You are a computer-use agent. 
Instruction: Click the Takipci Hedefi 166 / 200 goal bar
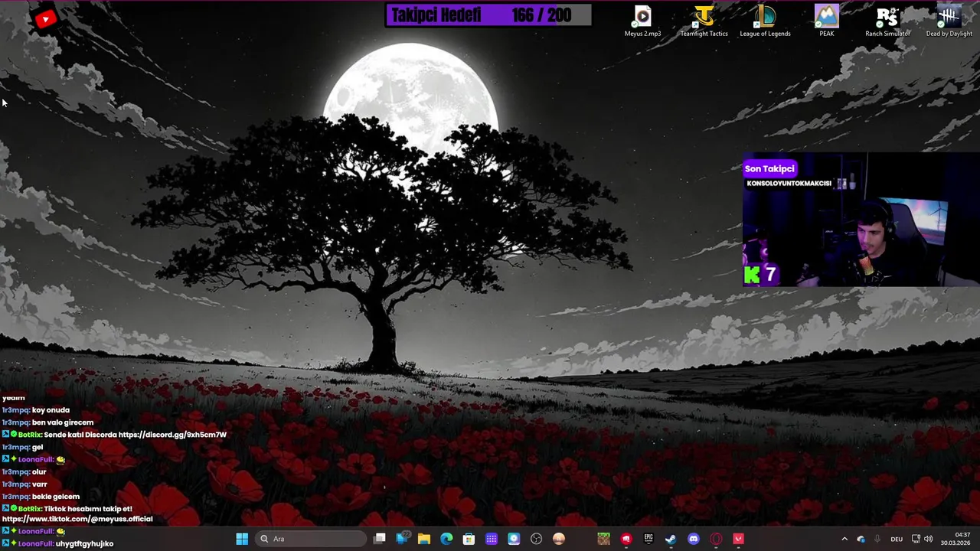tap(488, 15)
